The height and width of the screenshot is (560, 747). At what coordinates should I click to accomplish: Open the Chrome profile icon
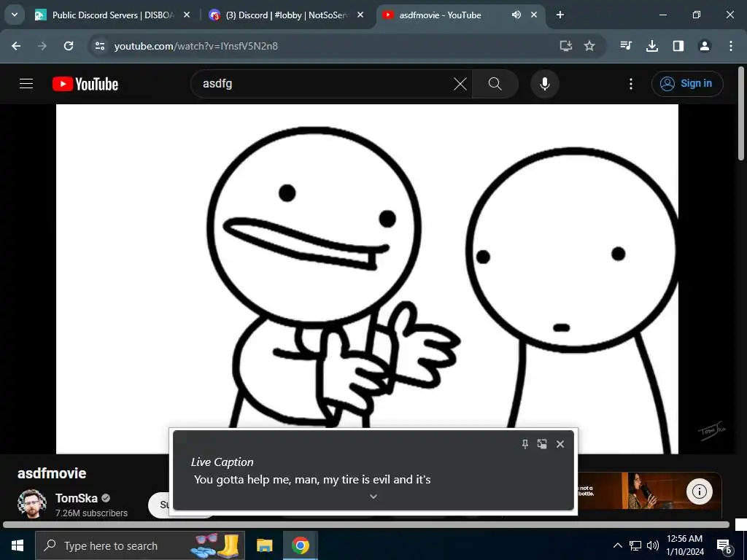(704, 46)
